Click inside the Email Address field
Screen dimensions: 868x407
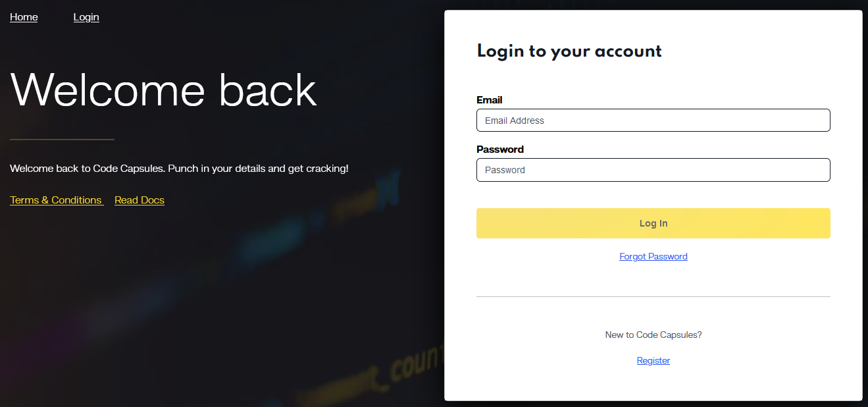653,120
